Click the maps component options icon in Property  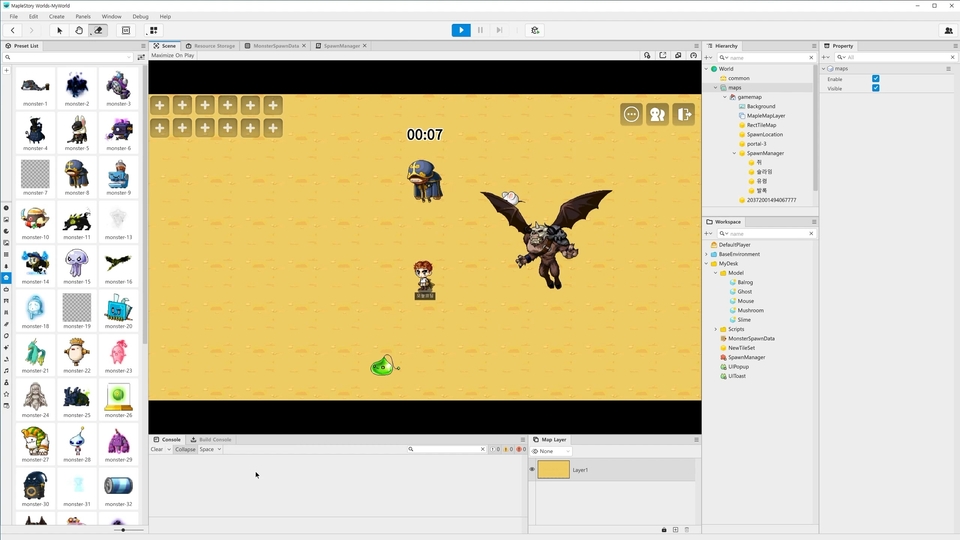[x=948, y=69]
